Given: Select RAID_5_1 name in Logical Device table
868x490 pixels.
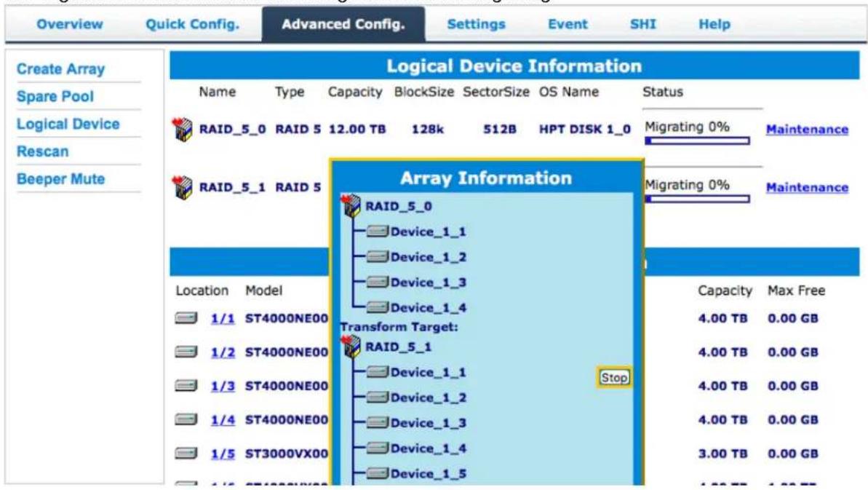Looking at the screenshot, I should click(x=233, y=188).
